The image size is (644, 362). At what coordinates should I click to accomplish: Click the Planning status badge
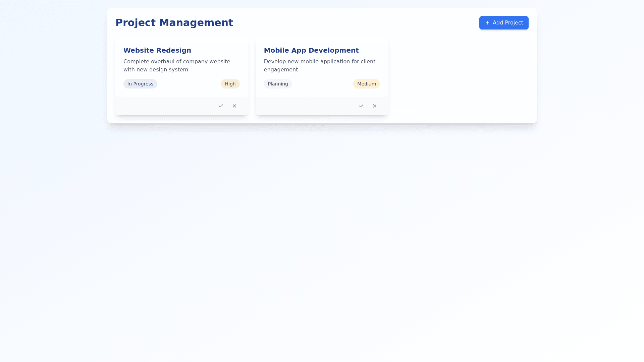(278, 84)
